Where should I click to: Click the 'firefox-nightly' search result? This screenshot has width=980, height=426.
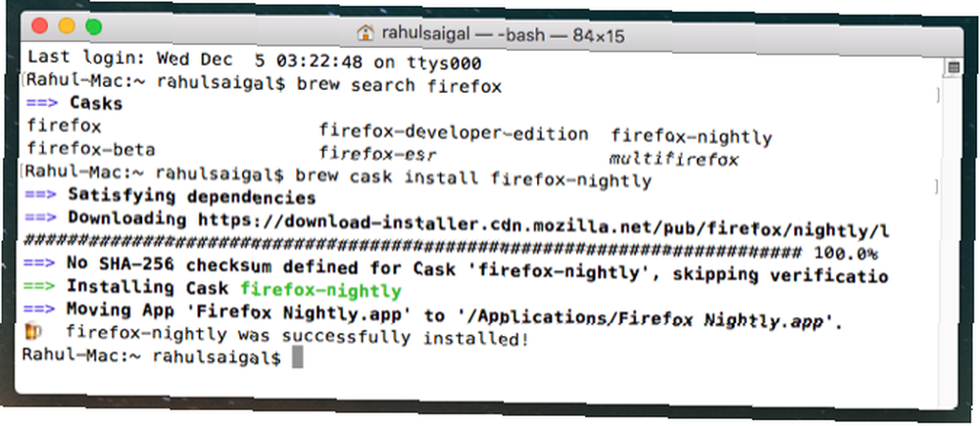(x=691, y=137)
